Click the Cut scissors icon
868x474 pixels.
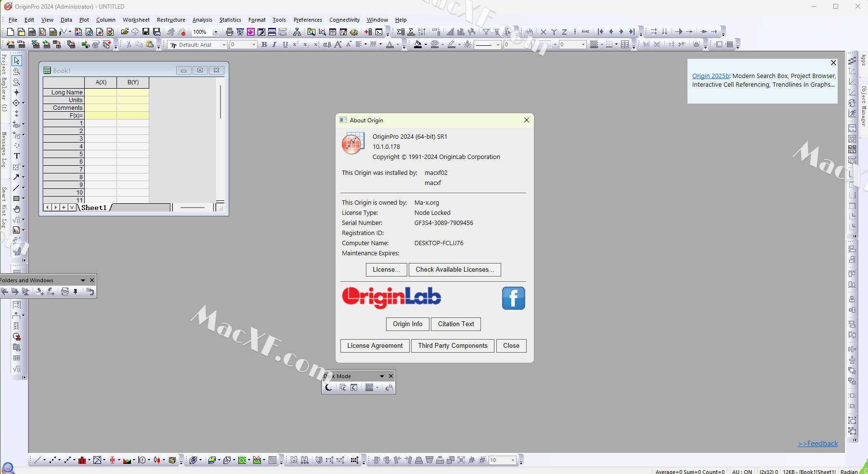(129, 45)
